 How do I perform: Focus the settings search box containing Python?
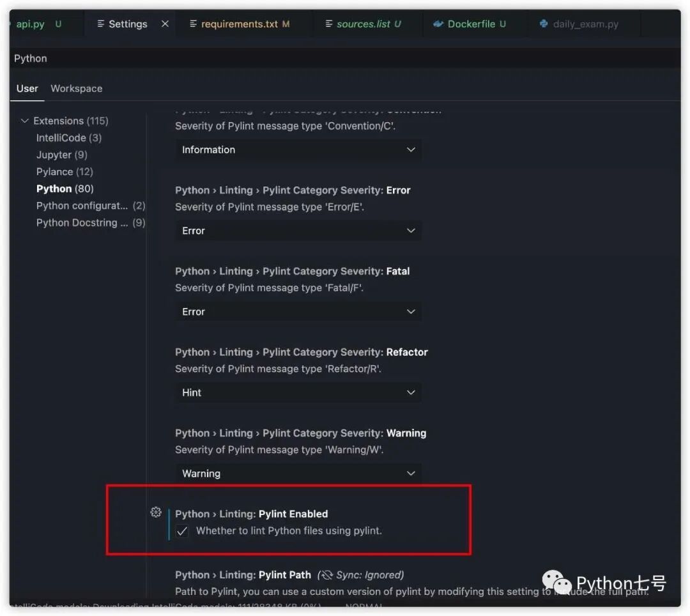[x=345, y=59]
